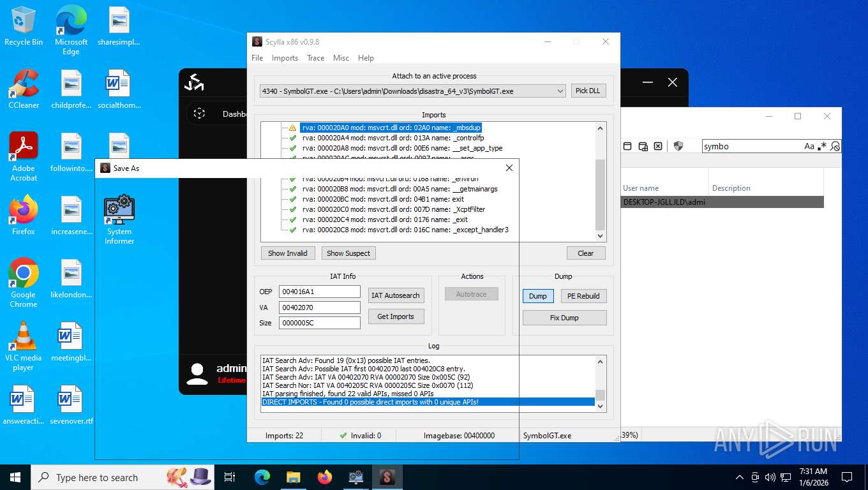
Task: Click the IAT Autosearch button
Action: (x=396, y=295)
